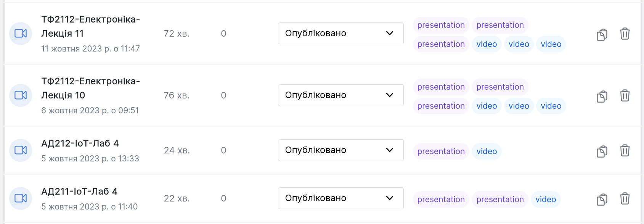
Task: Click the camera icon for ТФ2112-Електроніка-Лекція 10
Action: (20, 95)
